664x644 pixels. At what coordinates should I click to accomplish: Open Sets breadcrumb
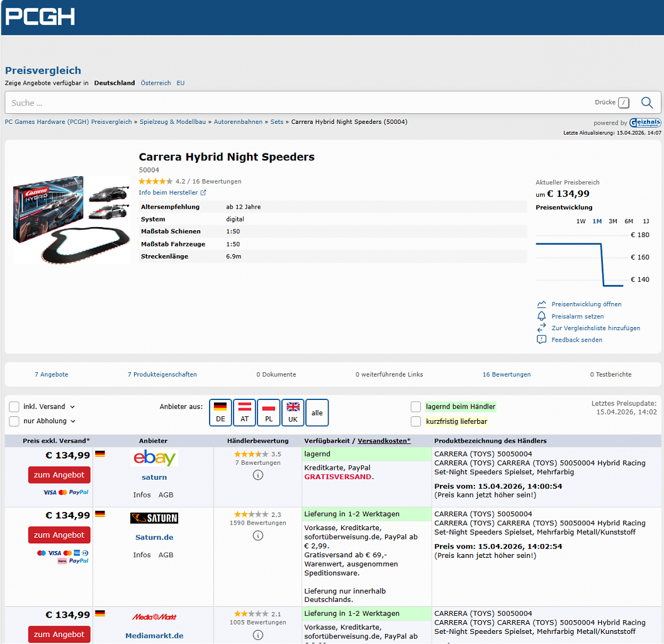coord(277,122)
